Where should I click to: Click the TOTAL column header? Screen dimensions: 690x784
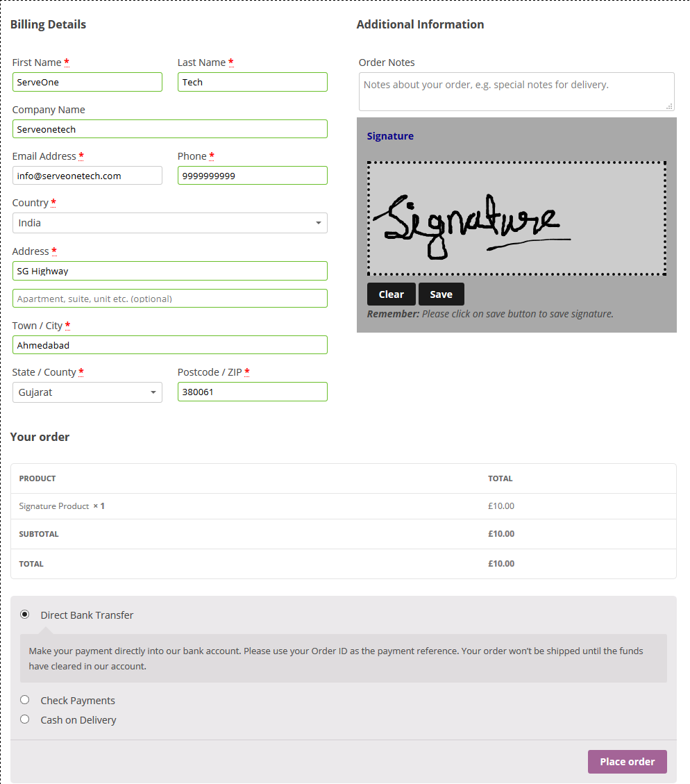pos(500,478)
